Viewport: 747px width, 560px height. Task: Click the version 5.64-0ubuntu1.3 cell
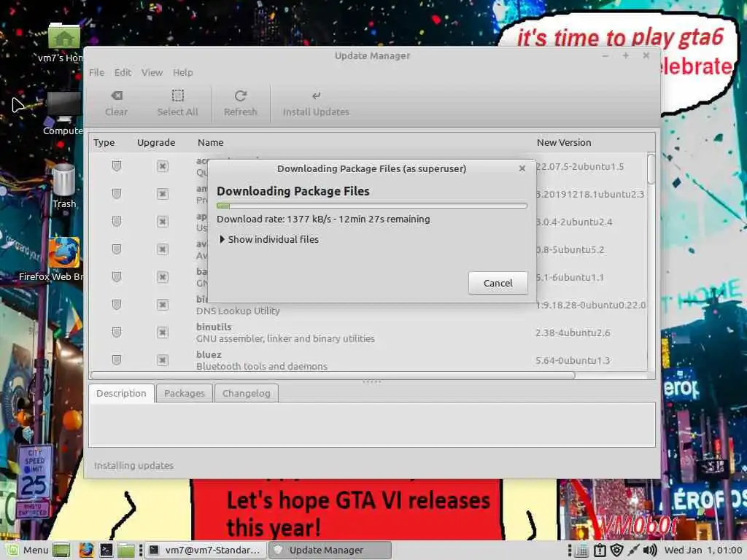pos(573,360)
